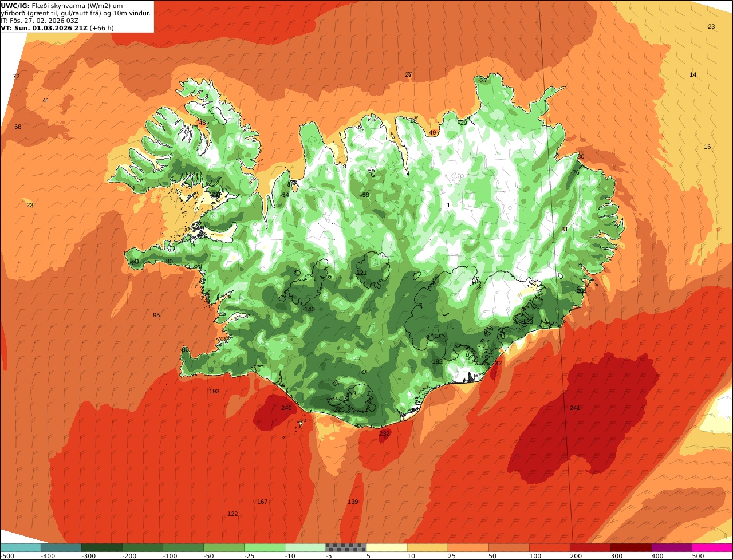Click the text 'yfirborð (grænt til, gul/rautt frá) og 10m vindur.'
The width and height of the screenshot is (733, 560).
pos(76,13)
